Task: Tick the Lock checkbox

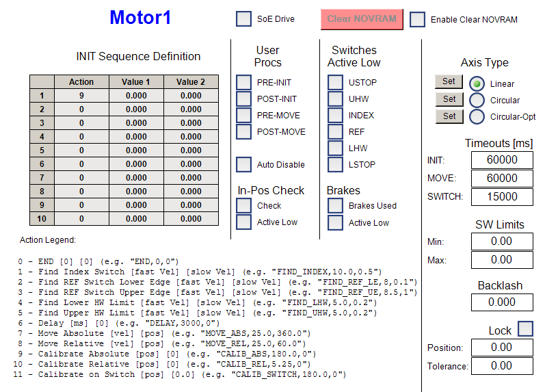Action: pos(526,328)
